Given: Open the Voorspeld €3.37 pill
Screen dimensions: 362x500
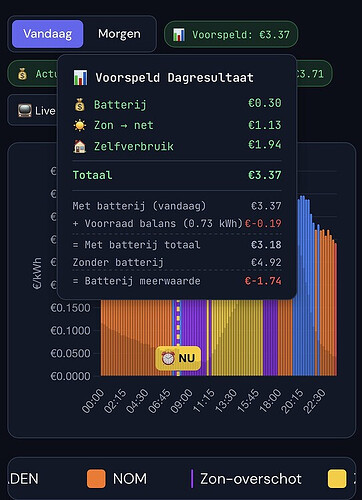Looking at the screenshot, I should click(x=231, y=35).
